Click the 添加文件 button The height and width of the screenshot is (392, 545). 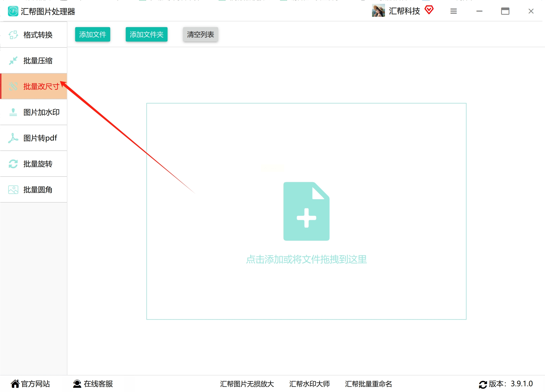92,34
